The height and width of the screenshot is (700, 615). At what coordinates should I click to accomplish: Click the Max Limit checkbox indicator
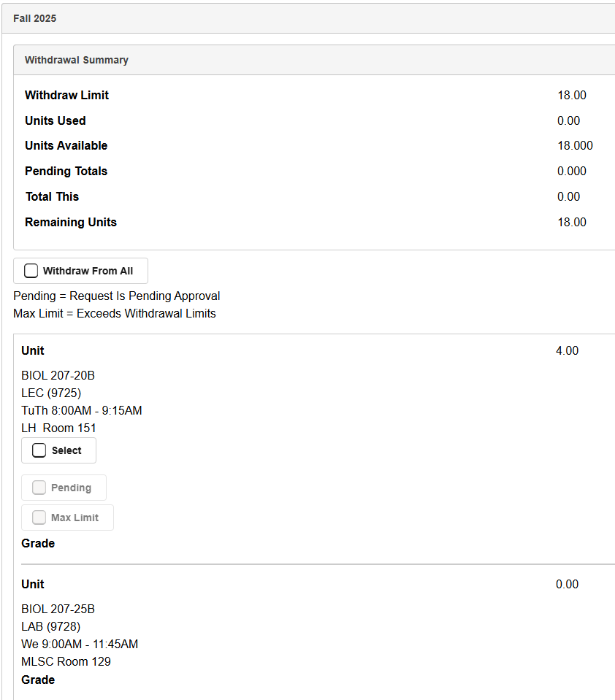click(x=39, y=517)
